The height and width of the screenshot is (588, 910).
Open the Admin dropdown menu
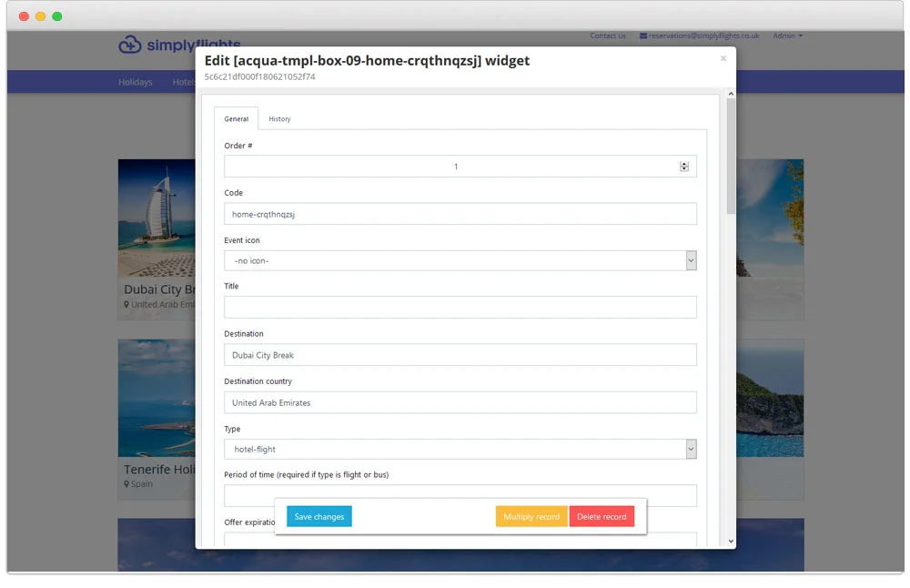point(787,36)
